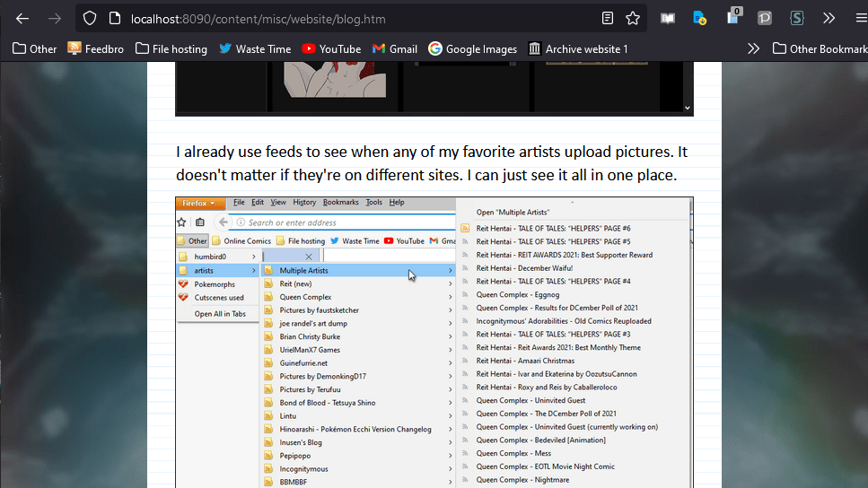
Task: Click the localhost address bar
Action: [x=359, y=18]
